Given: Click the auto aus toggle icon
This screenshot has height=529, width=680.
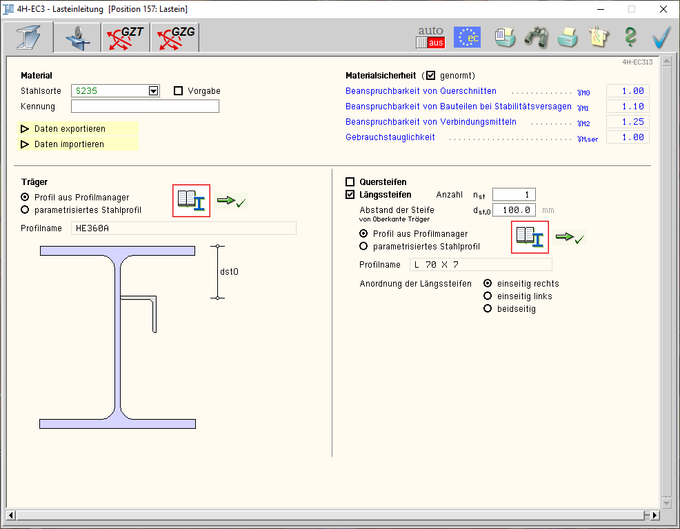Looking at the screenshot, I should point(429,38).
